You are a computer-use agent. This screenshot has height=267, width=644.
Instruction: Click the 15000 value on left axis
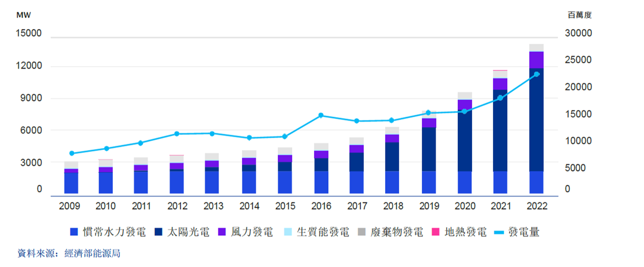[29, 34]
